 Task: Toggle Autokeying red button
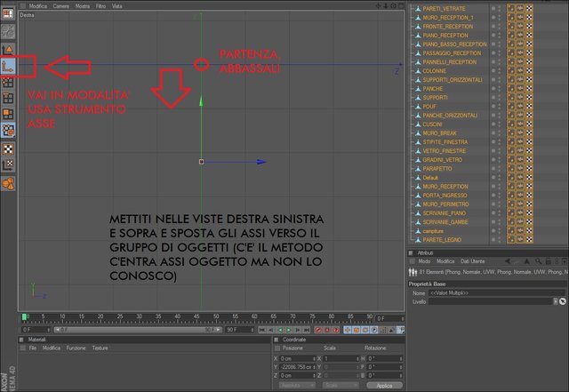(x=327, y=330)
